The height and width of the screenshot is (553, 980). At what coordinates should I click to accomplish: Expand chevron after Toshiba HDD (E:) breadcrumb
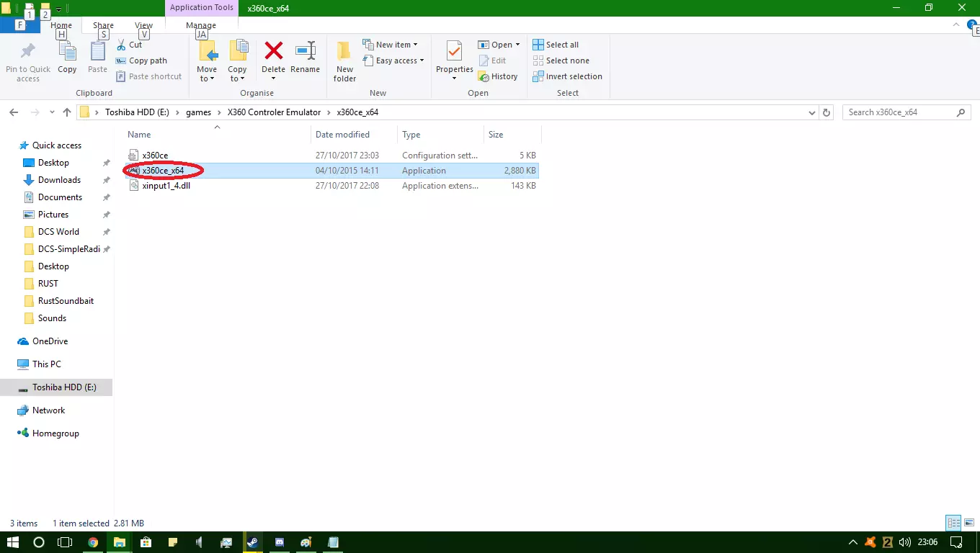[179, 112]
